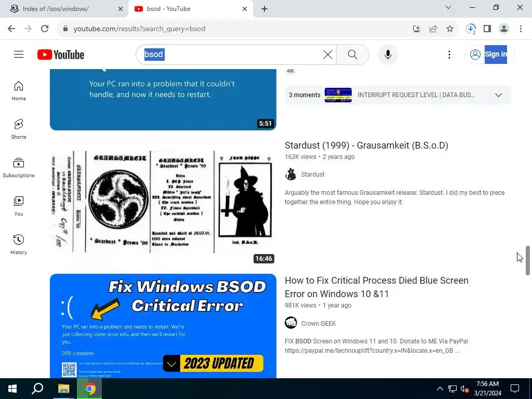Click the YouTube logo

(61, 55)
